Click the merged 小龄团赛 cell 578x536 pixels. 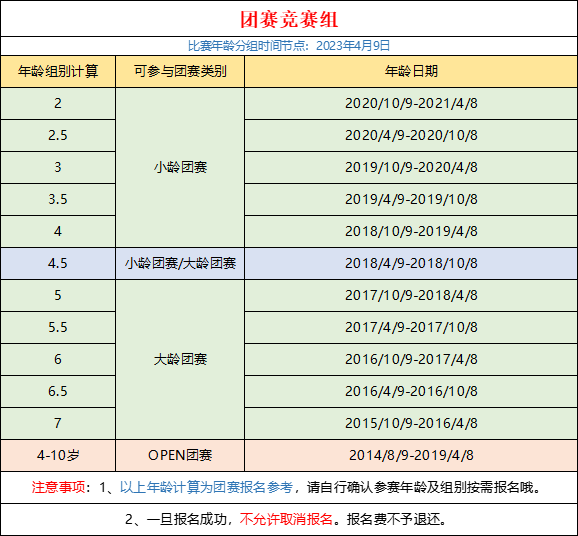[x=180, y=167]
